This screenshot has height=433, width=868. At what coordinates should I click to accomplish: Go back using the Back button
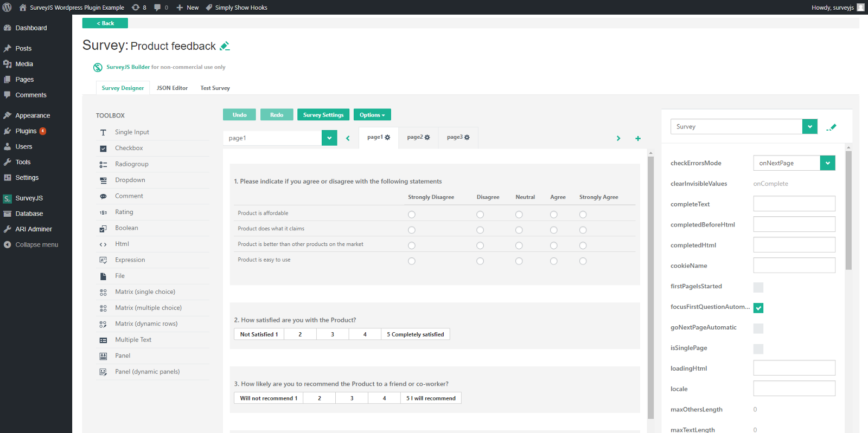(x=105, y=23)
